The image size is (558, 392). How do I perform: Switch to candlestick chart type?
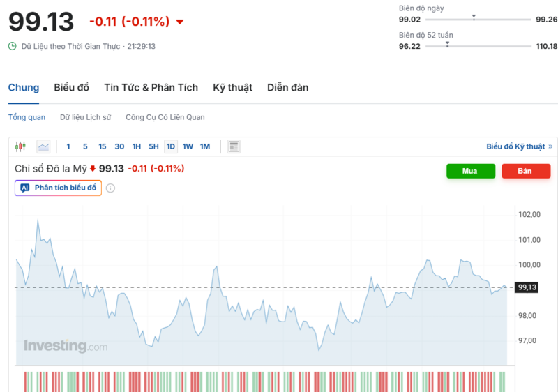[x=20, y=146]
